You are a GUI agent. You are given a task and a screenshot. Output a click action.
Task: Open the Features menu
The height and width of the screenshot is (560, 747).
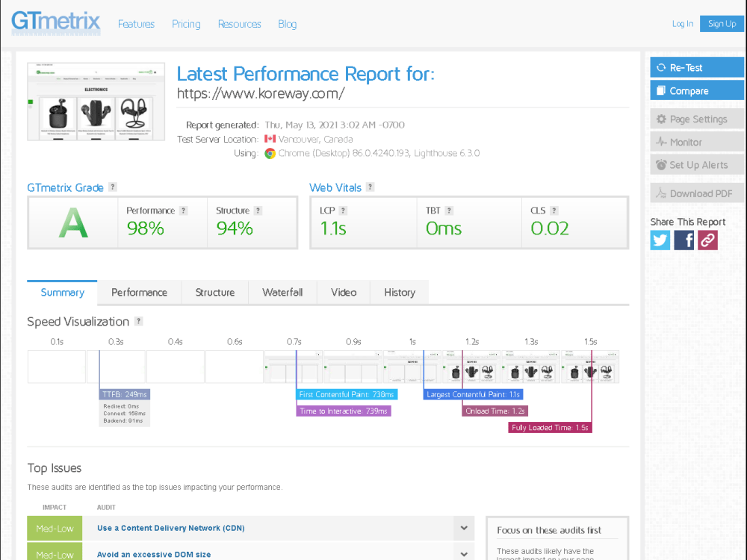click(136, 24)
